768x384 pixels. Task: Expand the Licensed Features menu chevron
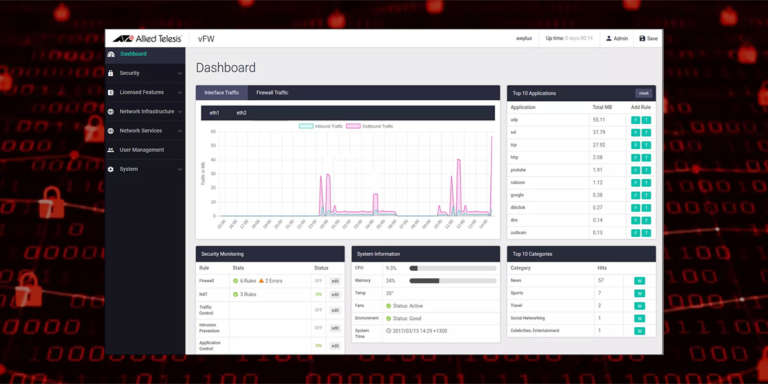pyautogui.click(x=180, y=93)
